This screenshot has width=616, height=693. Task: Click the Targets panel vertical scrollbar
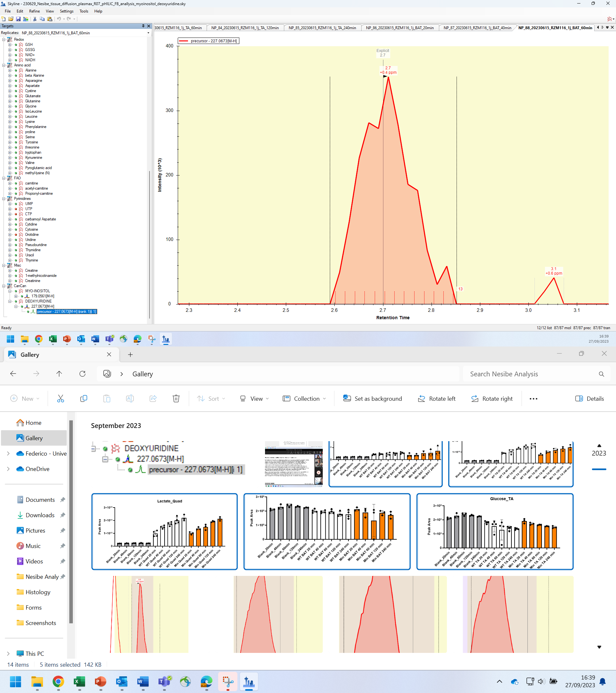coord(150,244)
